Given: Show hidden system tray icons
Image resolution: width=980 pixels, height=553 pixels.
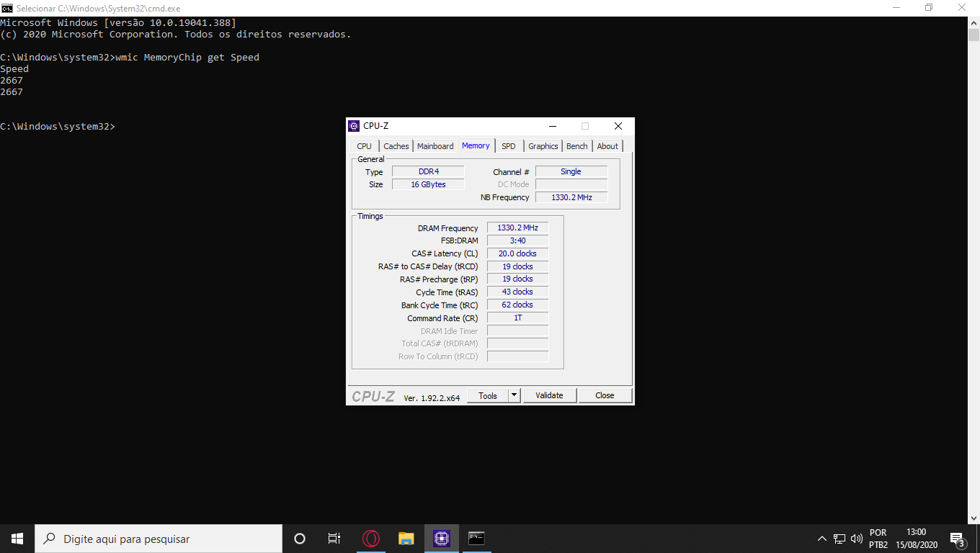Looking at the screenshot, I should coord(821,539).
